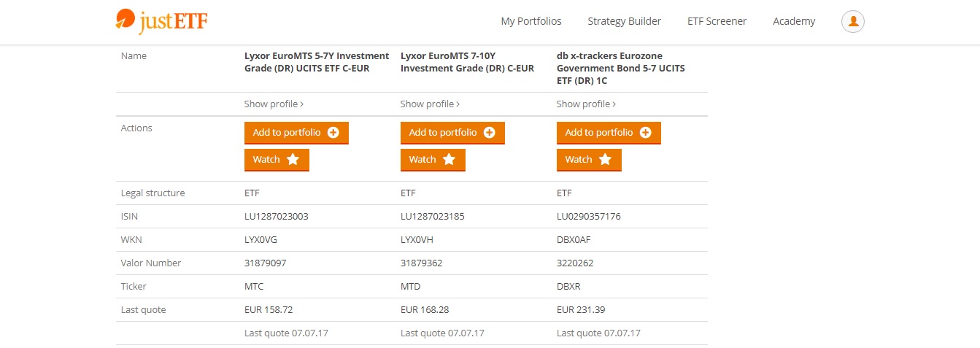Click plus icon for Lyxor 7-10Y ETF

[490, 133]
